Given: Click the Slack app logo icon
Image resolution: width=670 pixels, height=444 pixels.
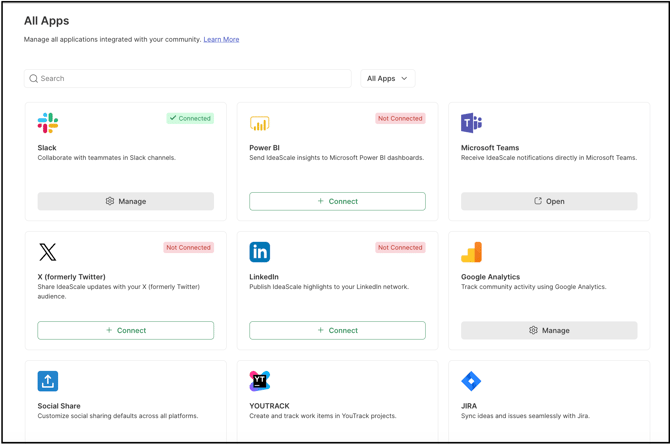Looking at the screenshot, I should pyautogui.click(x=48, y=123).
